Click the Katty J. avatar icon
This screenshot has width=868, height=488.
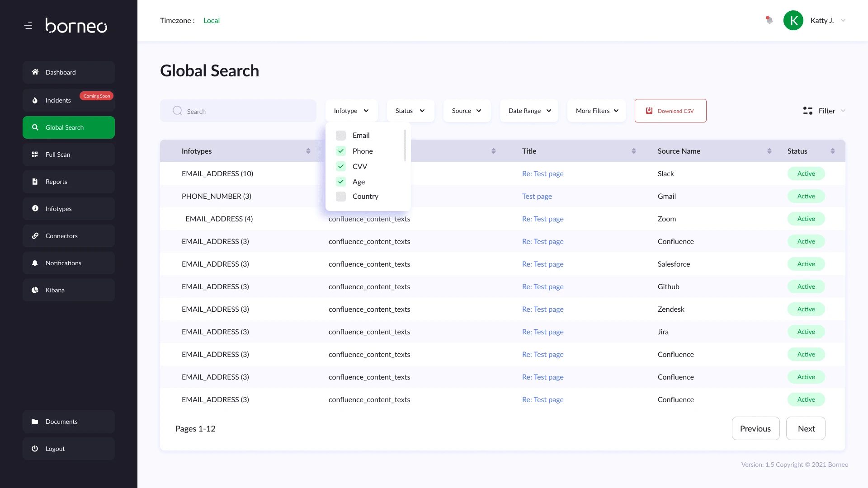(793, 20)
